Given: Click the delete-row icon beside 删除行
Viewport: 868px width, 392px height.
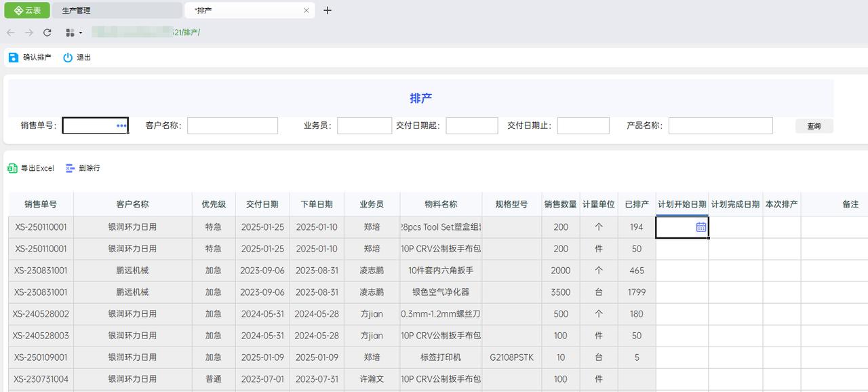Looking at the screenshot, I should pos(71,168).
